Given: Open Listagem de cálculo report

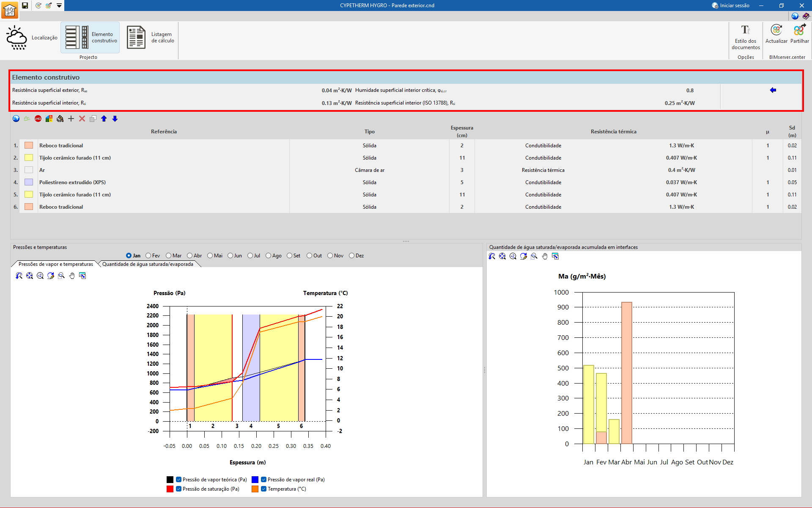Looking at the screenshot, I should click(x=151, y=38).
